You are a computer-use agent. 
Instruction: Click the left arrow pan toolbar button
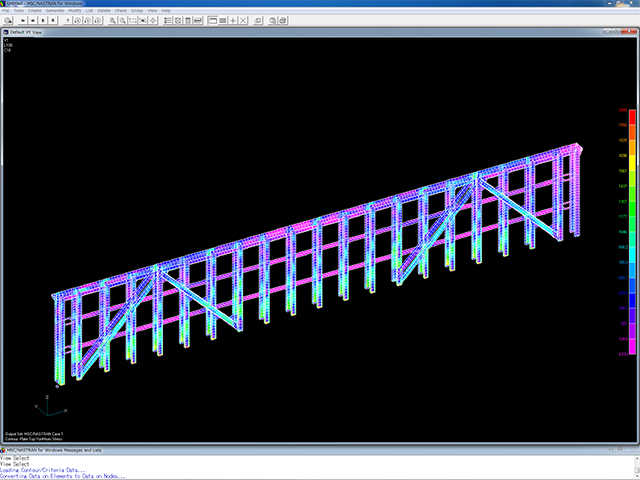tap(25, 20)
